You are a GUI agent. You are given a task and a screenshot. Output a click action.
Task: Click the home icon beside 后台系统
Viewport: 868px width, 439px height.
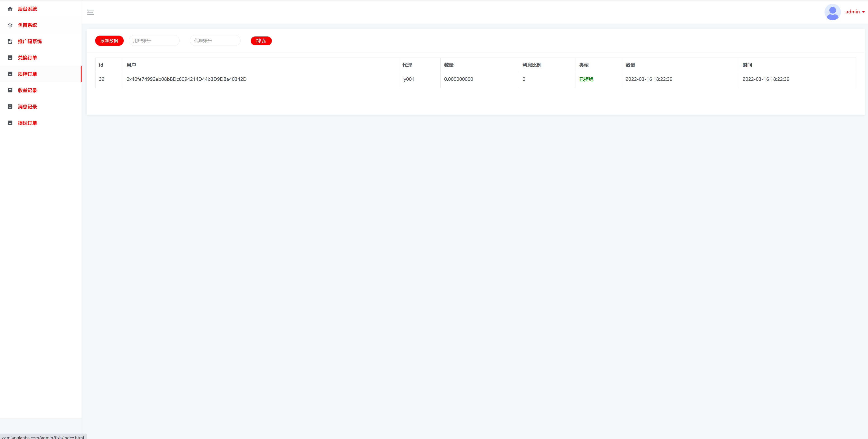[10, 9]
